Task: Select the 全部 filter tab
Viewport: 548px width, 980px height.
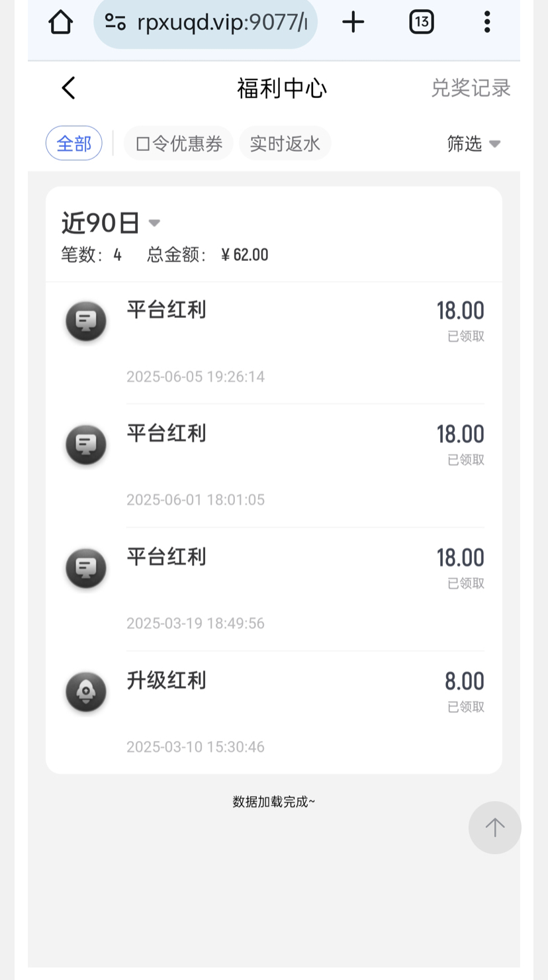Action: pos(74,143)
